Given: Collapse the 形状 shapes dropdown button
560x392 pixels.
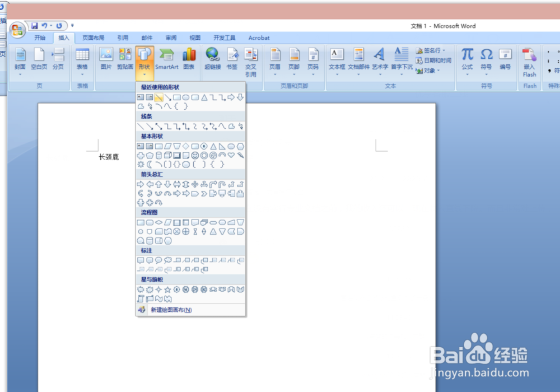Looking at the screenshot, I should coord(144,62).
